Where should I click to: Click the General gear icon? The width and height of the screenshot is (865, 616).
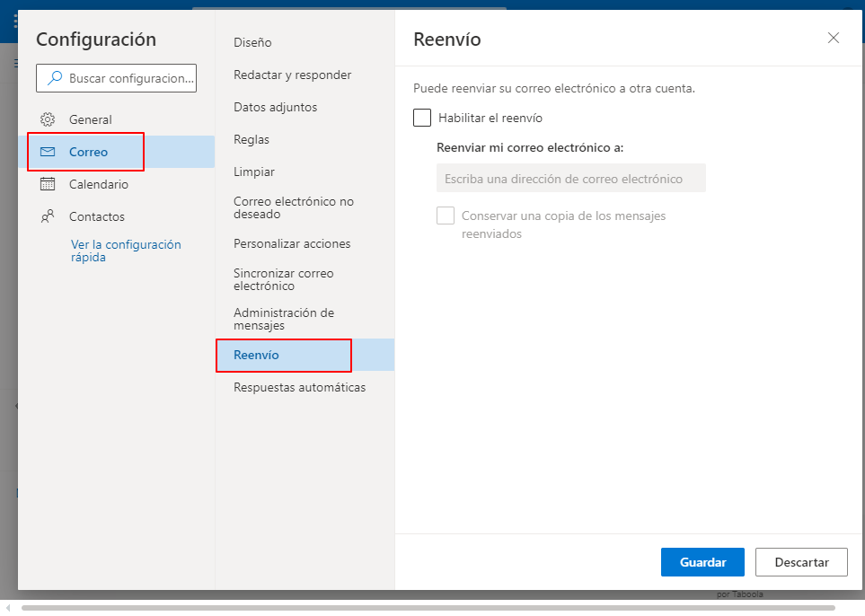click(x=48, y=119)
